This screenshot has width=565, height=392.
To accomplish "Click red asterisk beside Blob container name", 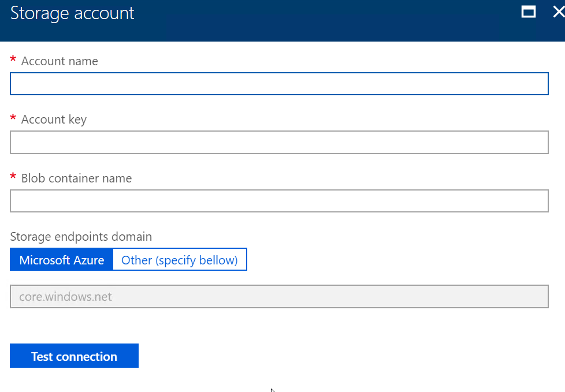I will pyautogui.click(x=13, y=176).
